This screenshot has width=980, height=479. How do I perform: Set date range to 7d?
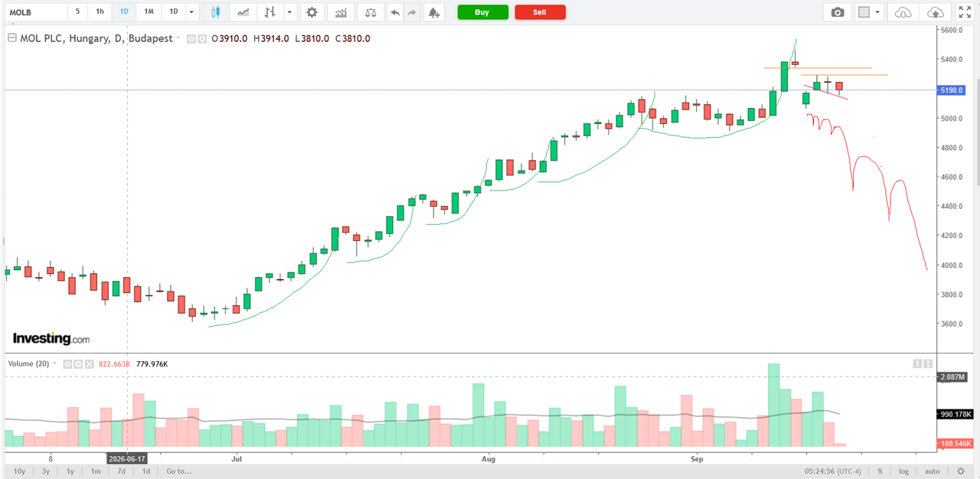point(121,471)
